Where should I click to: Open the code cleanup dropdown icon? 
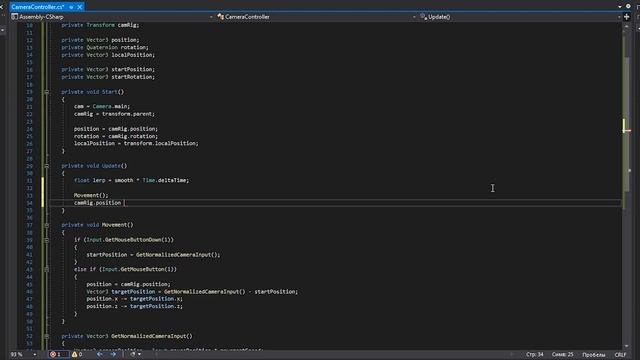click(136, 354)
